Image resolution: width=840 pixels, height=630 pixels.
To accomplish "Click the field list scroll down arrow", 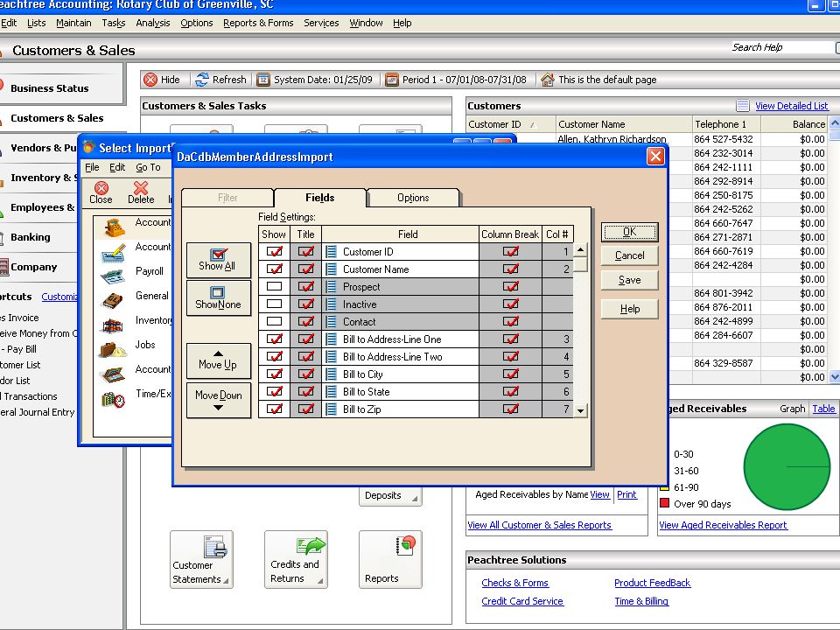I will point(581,411).
